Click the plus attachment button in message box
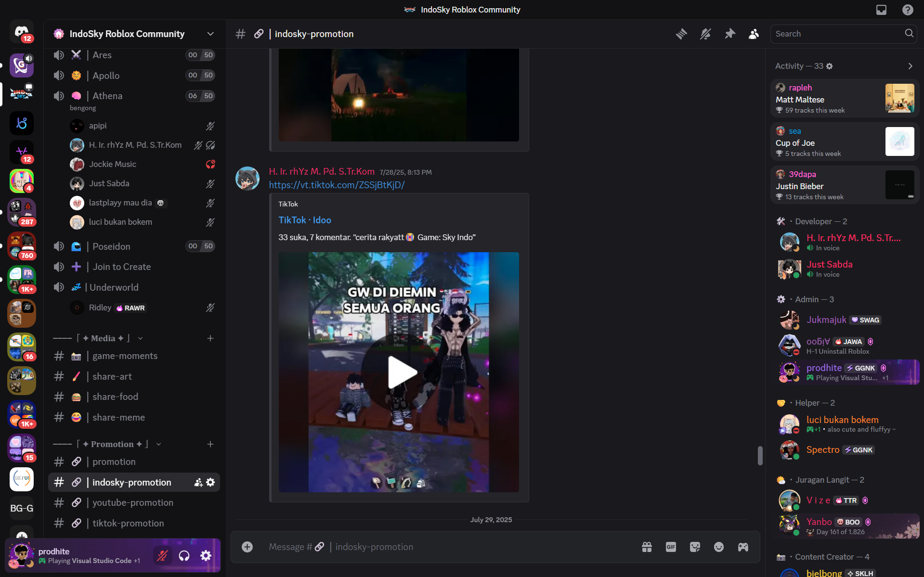The width and height of the screenshot is (924, 577). tap(247, 547)
